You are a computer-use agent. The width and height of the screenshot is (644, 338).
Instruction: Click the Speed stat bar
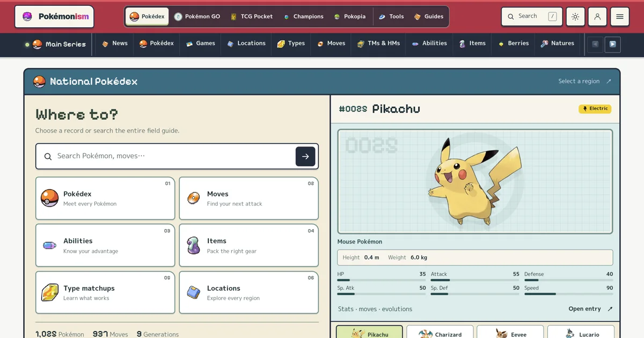click(568, 294)
